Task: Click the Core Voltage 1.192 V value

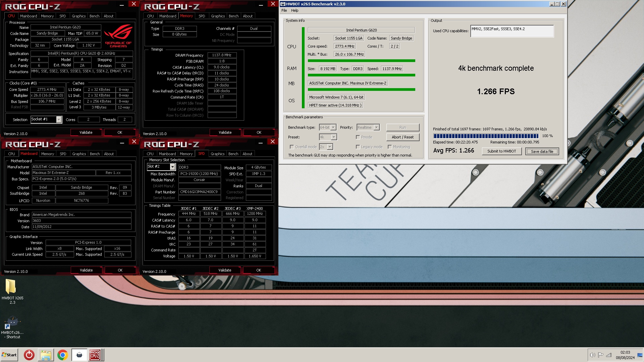Action: [88, 46]
